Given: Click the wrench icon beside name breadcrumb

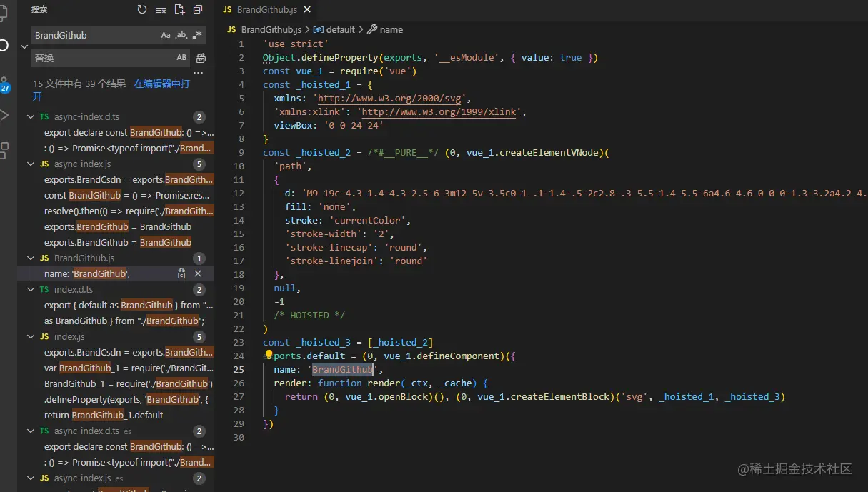Looking at the screenshot, I should pos(371,30).
